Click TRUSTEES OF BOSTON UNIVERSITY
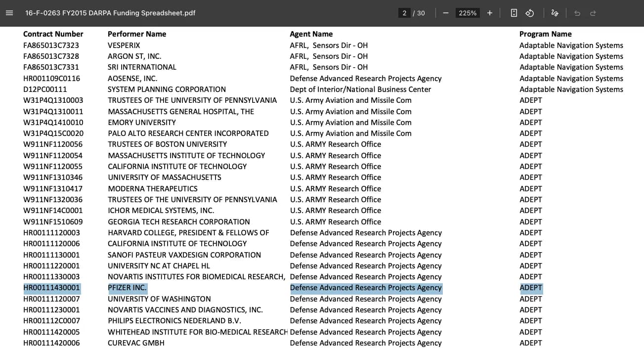 click(168, 144)
